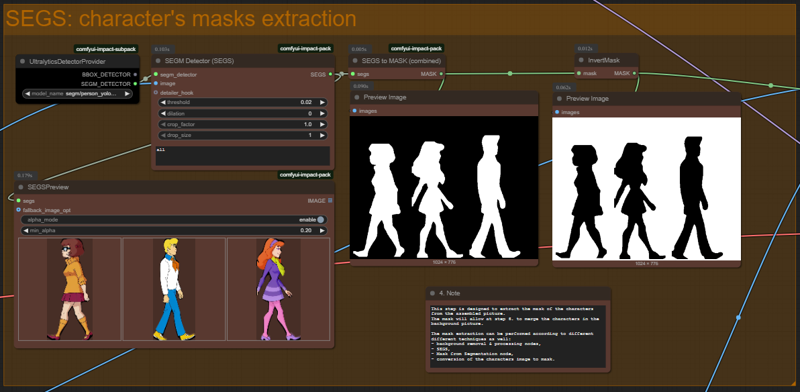Increase dilation with the right arrow
This screenshot has width=800, height=392.
pos(322,113)
